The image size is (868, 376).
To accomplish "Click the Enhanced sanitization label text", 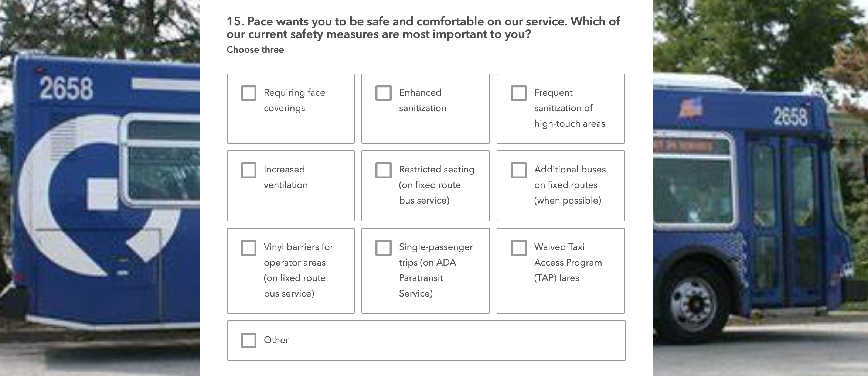I will pyautogui.click(x=422, y=100).
